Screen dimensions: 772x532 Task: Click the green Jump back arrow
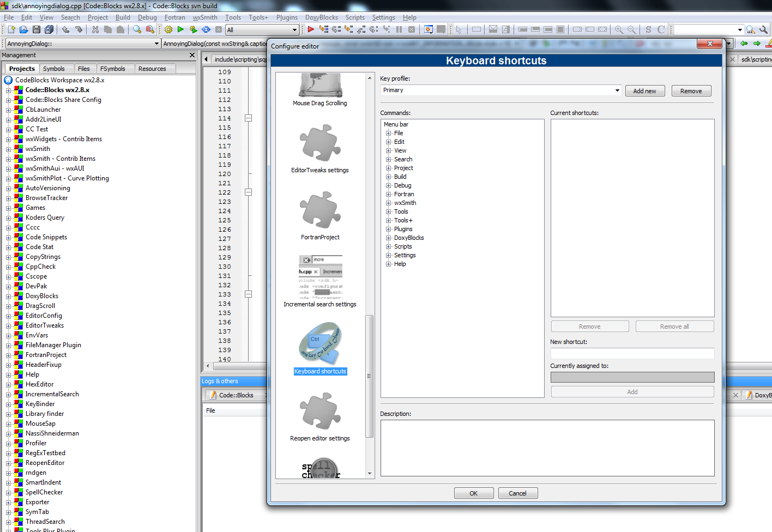pyautogui.click(x=744, y=44)
